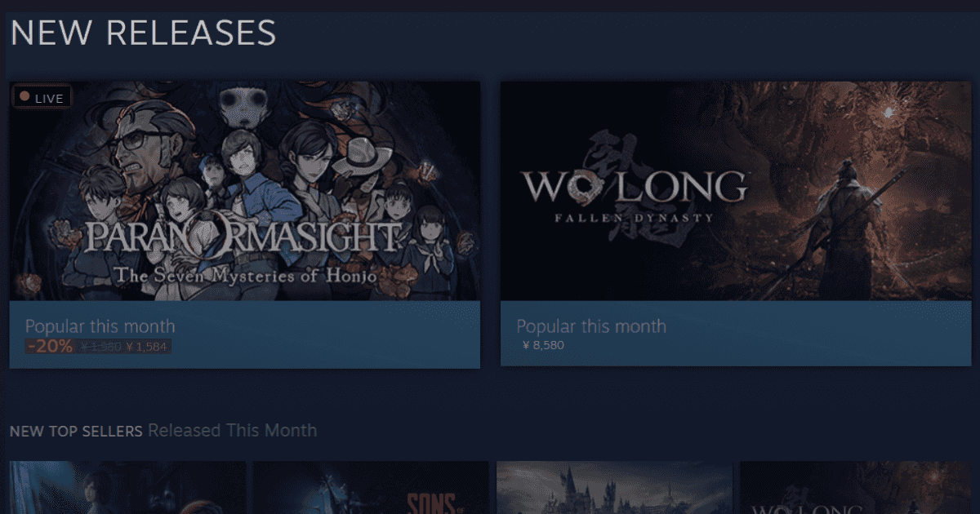
Task: Click Popular this month under Wo Long
Action: 591,326
